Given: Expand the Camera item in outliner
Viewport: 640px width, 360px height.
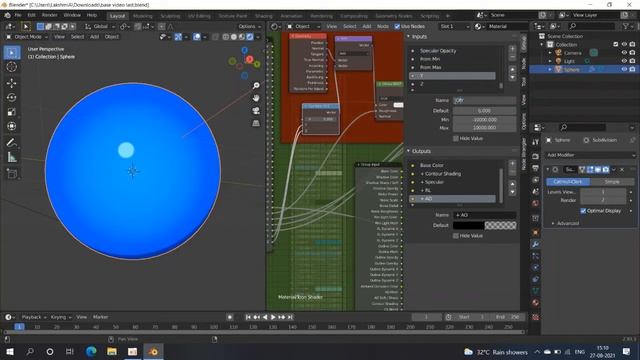Looking at the screenshot, I should pos(550,53).
